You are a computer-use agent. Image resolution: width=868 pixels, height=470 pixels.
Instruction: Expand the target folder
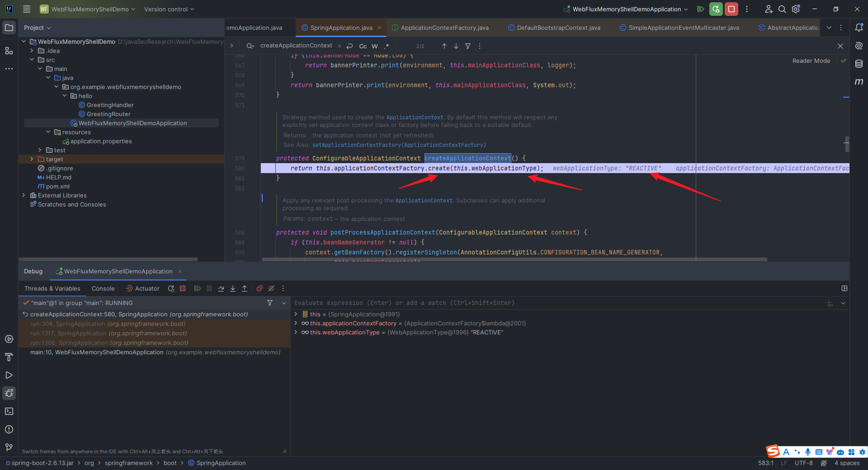[x=32, y=159]
